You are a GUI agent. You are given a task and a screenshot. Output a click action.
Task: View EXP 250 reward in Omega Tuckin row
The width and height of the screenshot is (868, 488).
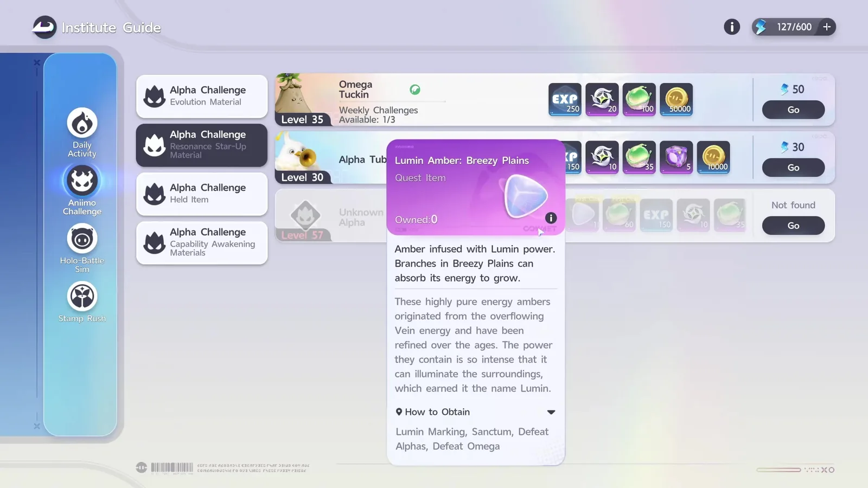click(565, 99)
